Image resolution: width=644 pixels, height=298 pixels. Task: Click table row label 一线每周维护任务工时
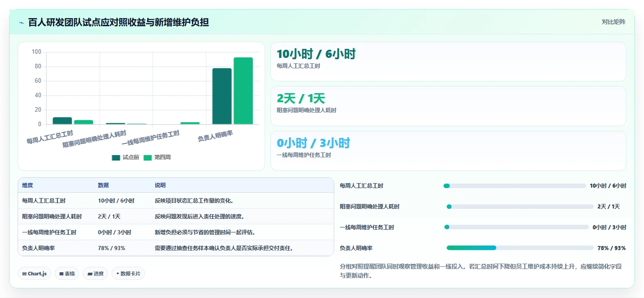(x=49, y=232)
